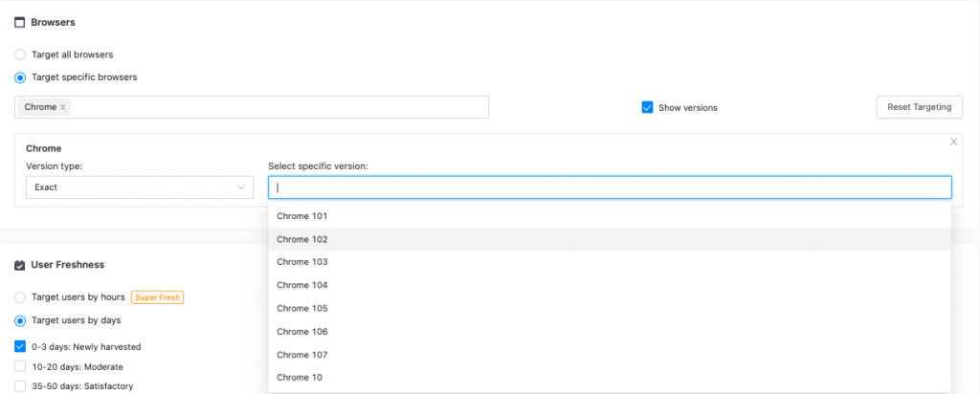980x394 pixels.
Task: Click the Select specific version field
Action: [610, 187]
